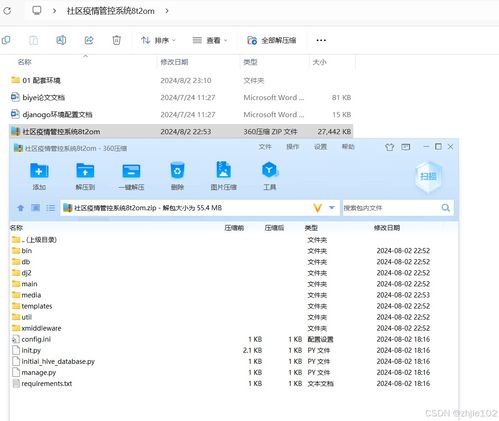Open the 文件 menu in 360压缩

point(265,147)
